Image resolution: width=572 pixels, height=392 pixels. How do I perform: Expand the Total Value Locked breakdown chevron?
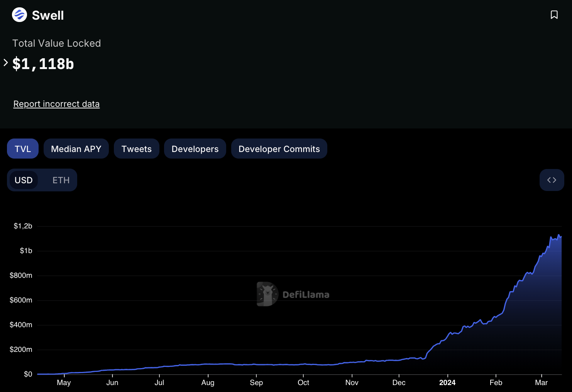click(5, 63)
